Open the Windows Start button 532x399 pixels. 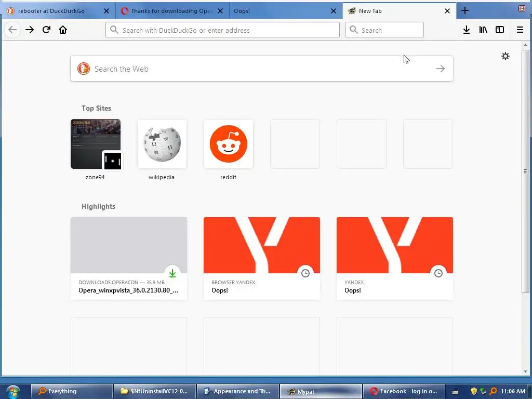13,392
